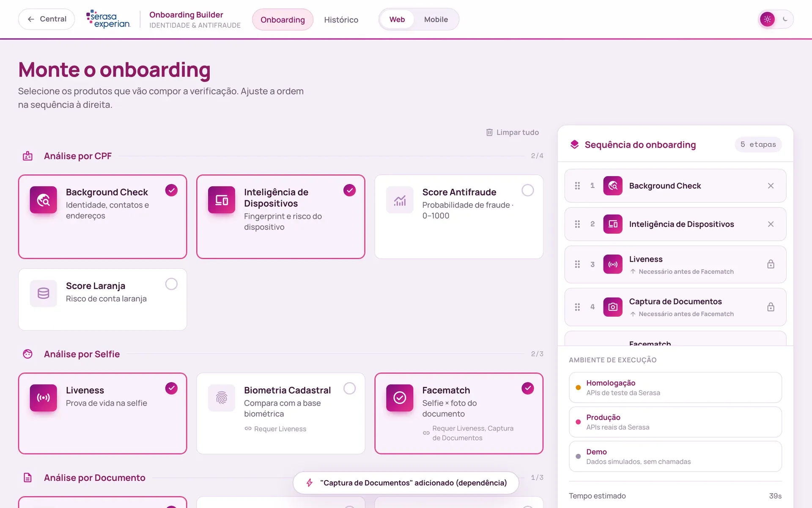Image resolution: width=812 pixels, height=508 pixels.
Task: Click lock icon on Captura de Documentos step
Action: (x=771, y=307)
